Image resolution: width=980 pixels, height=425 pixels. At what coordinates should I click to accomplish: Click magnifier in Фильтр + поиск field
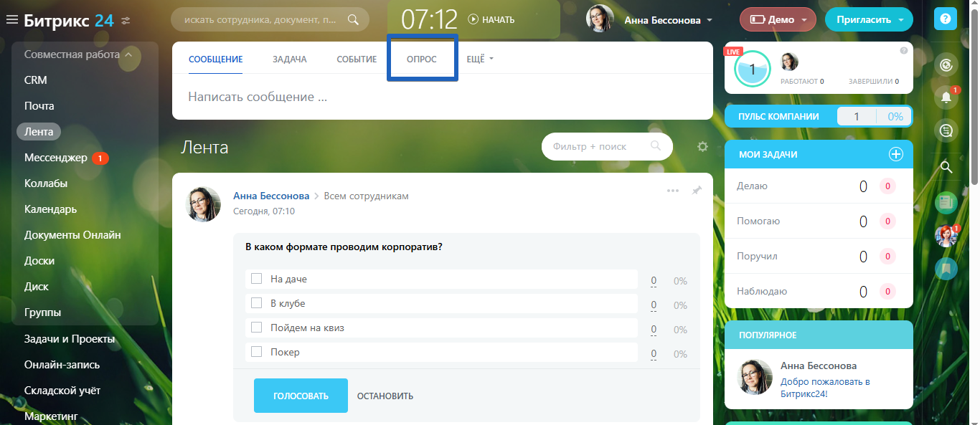point(656,146)
